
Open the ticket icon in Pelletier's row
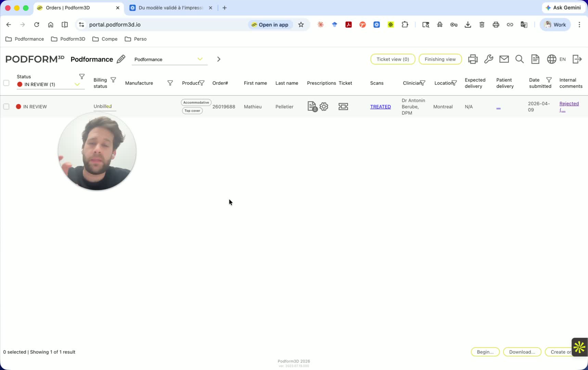click(343, 107)
